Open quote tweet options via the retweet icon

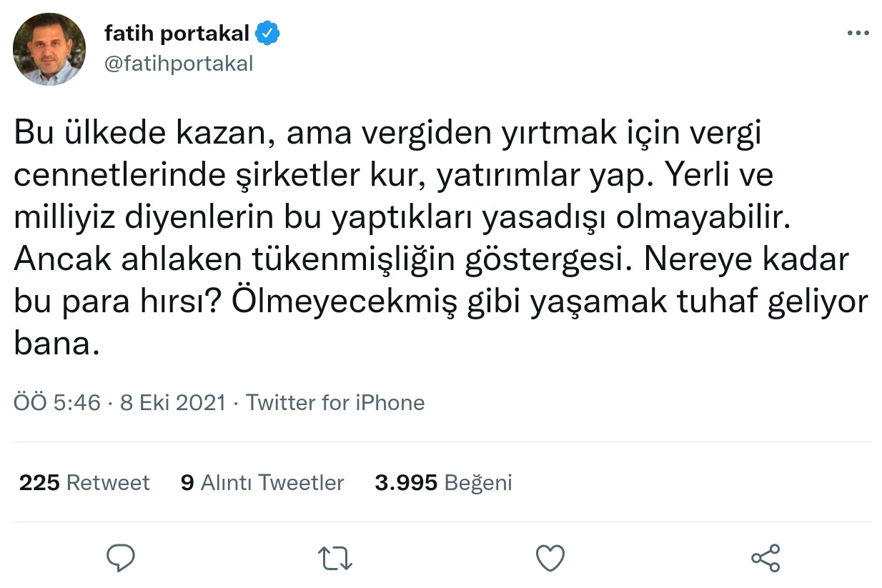coord(334,559)
